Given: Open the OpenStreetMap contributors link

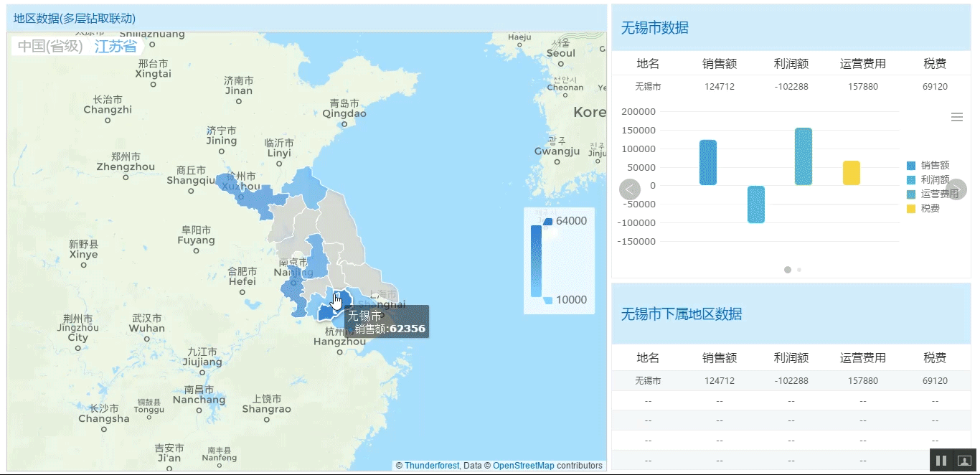Looking at the screenshot, I should (524, 465).
